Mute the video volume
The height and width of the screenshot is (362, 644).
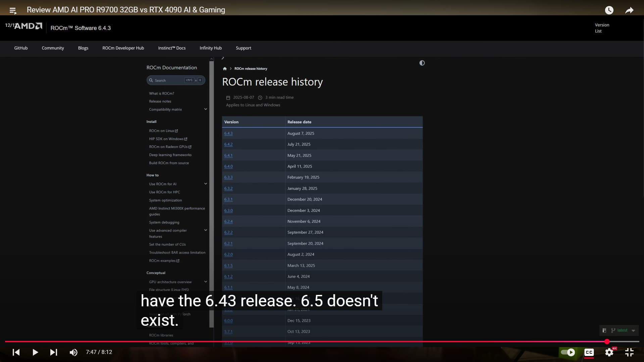73,352
